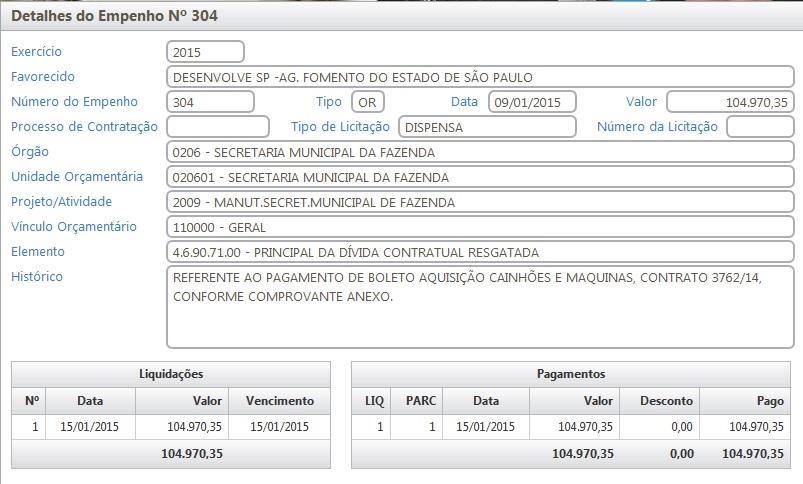Click the Histórico label
The image size is (803, 484).
[37, 277]
